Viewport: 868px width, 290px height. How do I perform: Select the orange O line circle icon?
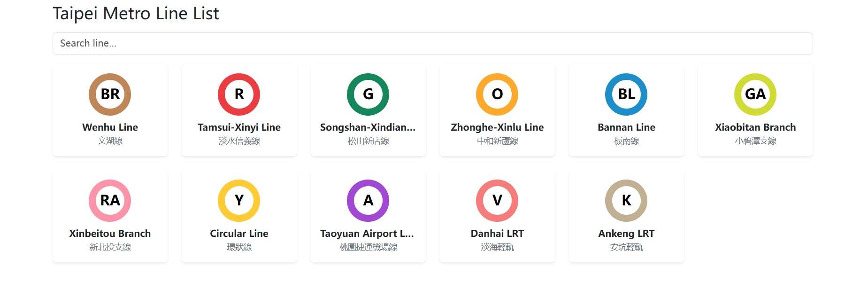click(x=497, y=94)
